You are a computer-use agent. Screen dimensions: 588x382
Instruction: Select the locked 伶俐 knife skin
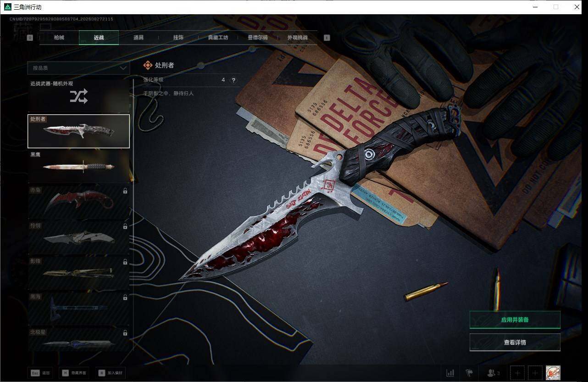tap(78, 237)
